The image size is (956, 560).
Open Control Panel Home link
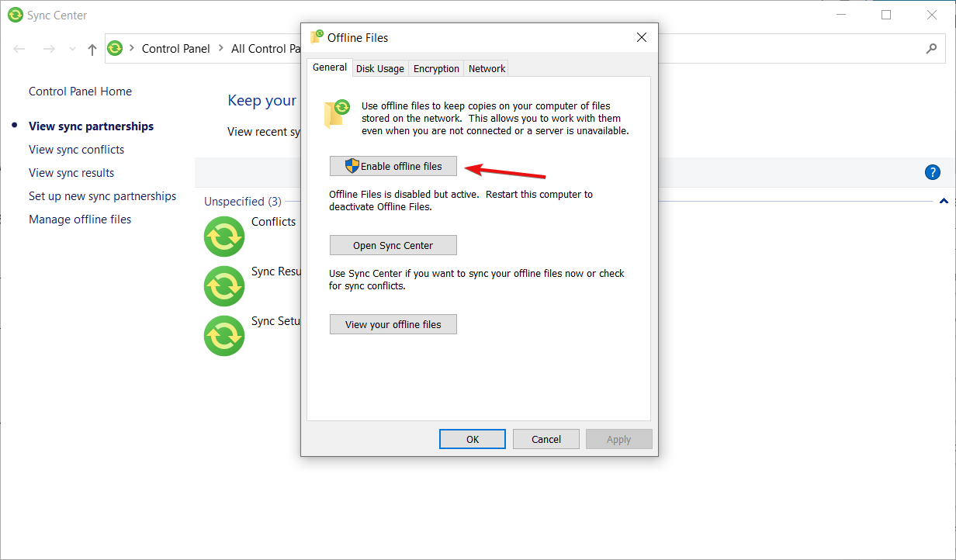(80, 92)
